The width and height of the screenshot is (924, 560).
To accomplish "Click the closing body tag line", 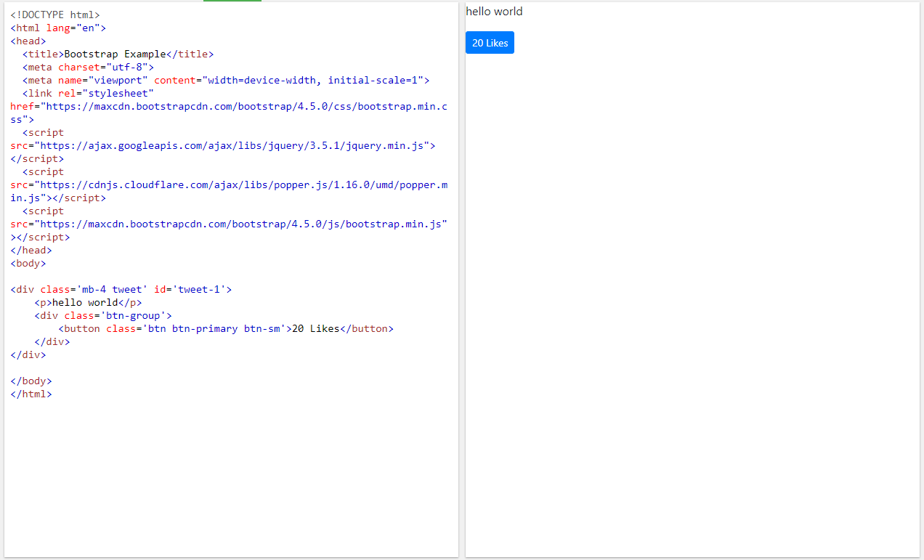I will 31,381.
